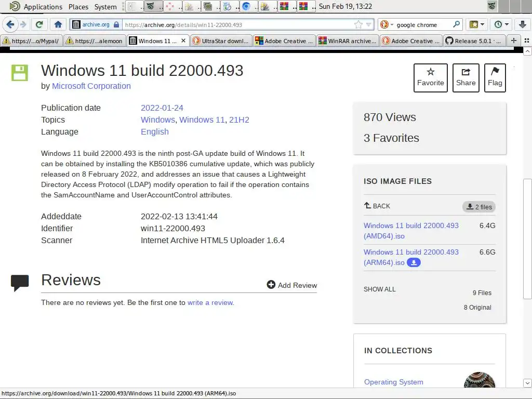The width and height of the screenshot is (532, 399).
Task: Click the green floppy disk software icon
Action: [x=20, y=73]
